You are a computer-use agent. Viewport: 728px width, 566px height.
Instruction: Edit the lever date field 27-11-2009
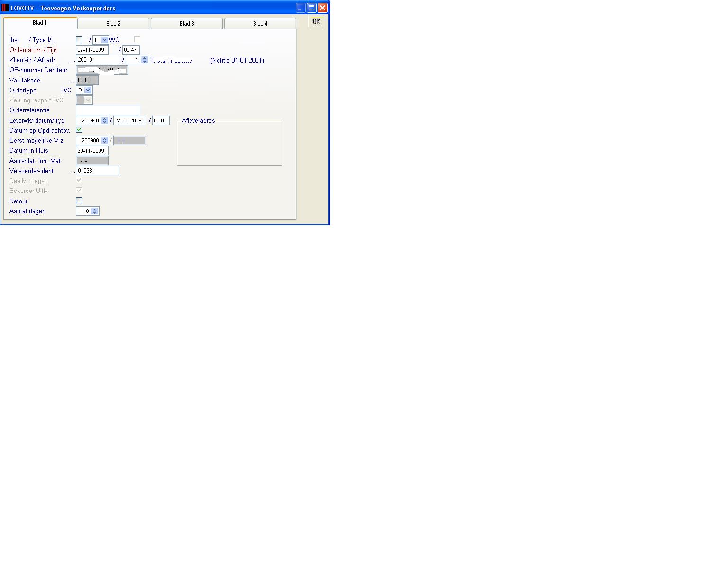[x=129, y=120]
